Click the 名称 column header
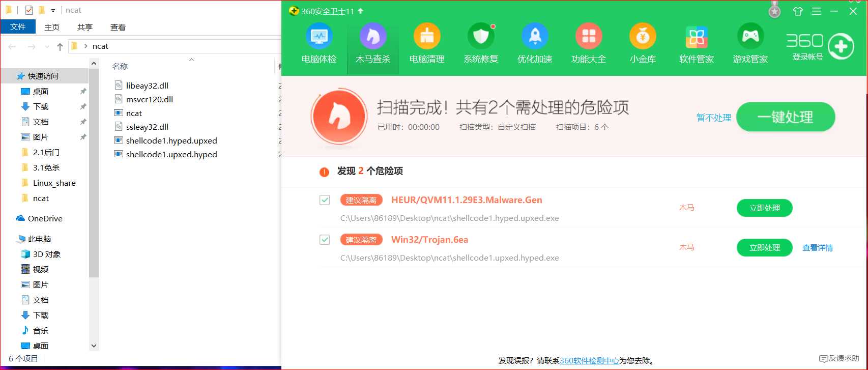Image resolution: width=868 pixels, height=370 pixels. 120,66
